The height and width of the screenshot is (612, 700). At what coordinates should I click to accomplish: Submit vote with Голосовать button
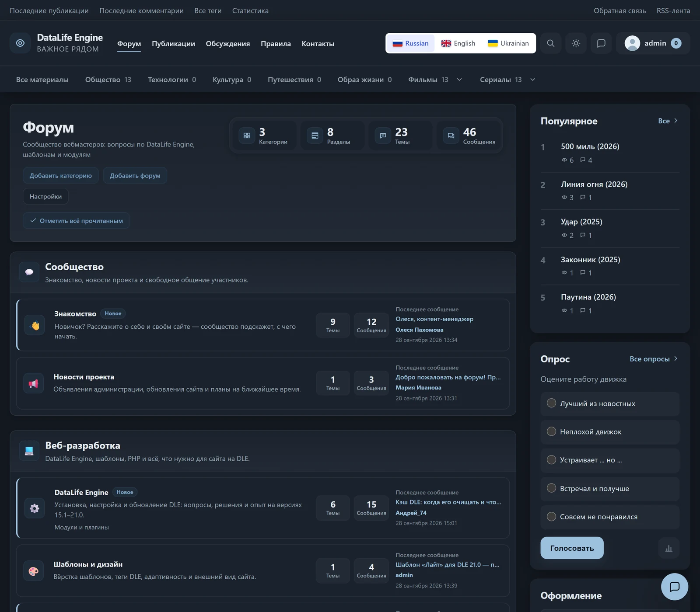572,548
